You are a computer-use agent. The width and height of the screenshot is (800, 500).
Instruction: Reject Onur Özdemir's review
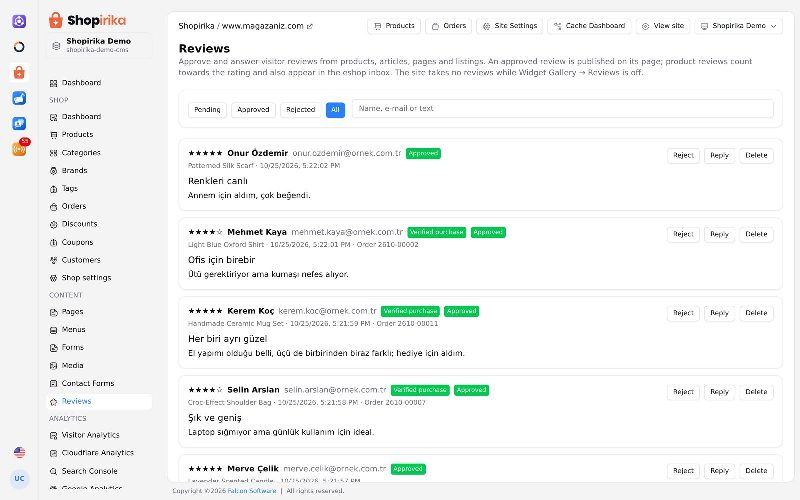(x=683, y=156)
